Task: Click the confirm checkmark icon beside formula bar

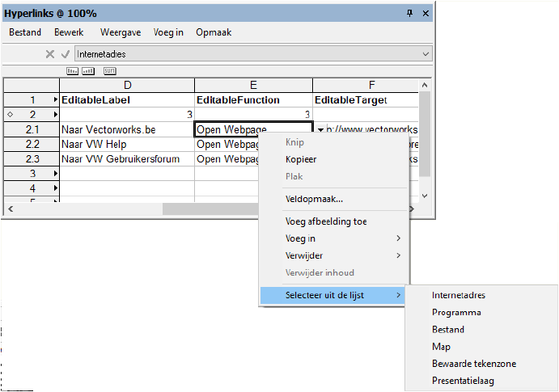Action: coord(66,54)
